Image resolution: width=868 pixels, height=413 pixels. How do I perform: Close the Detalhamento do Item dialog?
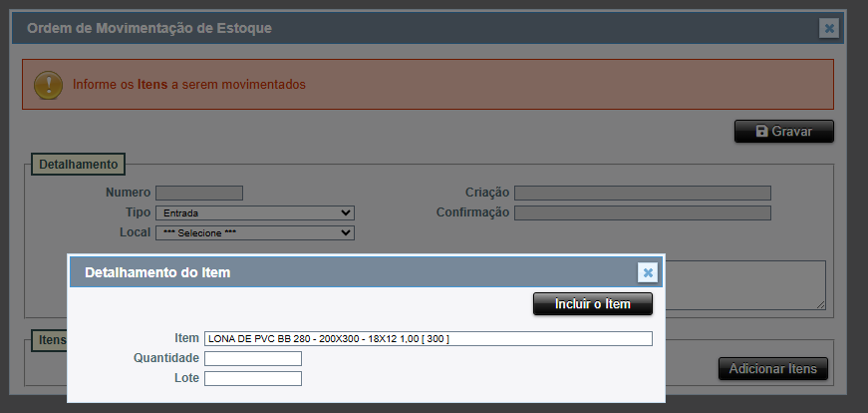coord(648,272)
